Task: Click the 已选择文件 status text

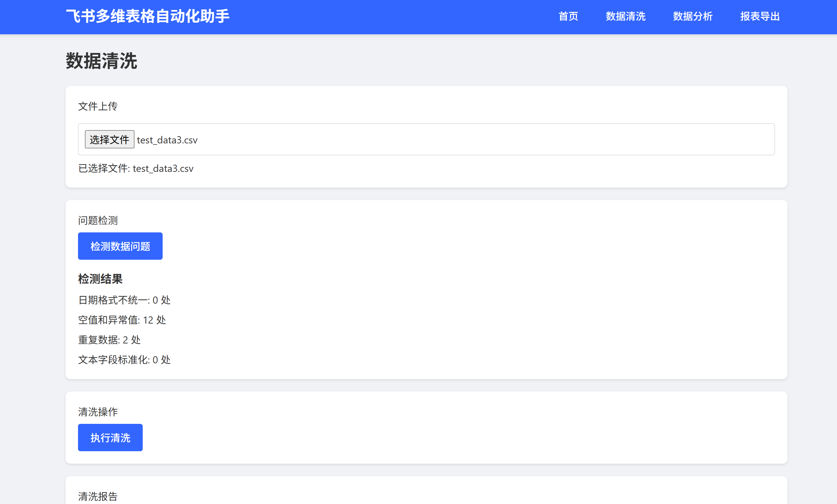Action: tap(136, 168)
